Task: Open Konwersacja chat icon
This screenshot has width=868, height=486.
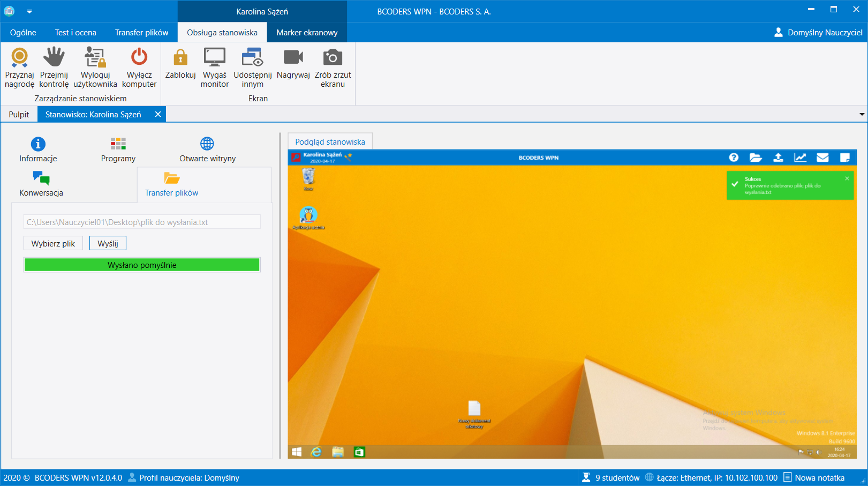Action: tap(41, 178)
